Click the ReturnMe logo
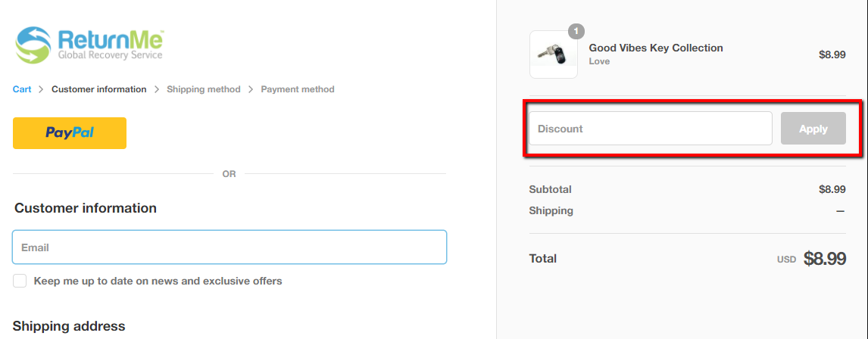868x339 pixels. coord(89,45)
